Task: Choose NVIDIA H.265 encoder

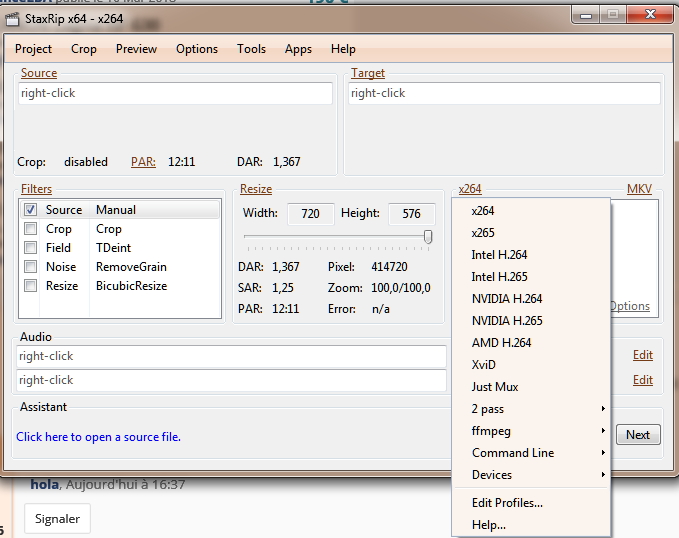Action: click(x=531, y=321)
